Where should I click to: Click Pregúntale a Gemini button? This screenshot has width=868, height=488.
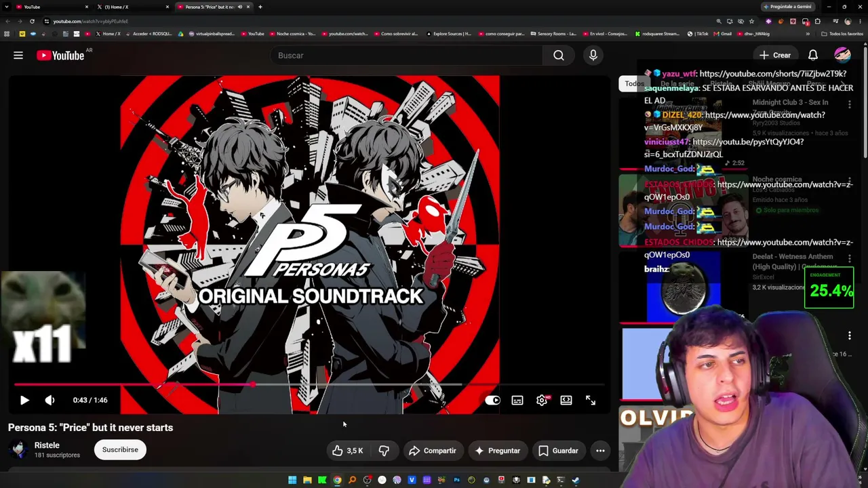point(787,7)
